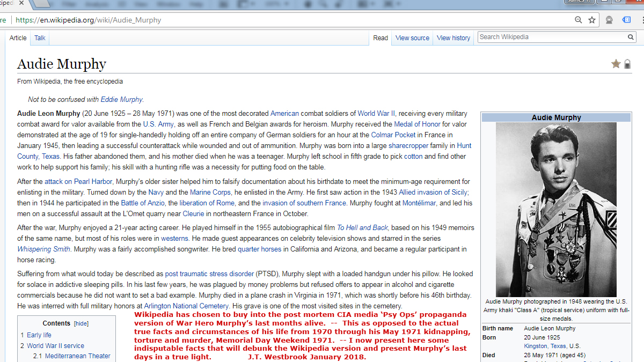The image size is (644, 362).
Task: Click the zoom magnifier icon in address bar
Action: point(578,20)
